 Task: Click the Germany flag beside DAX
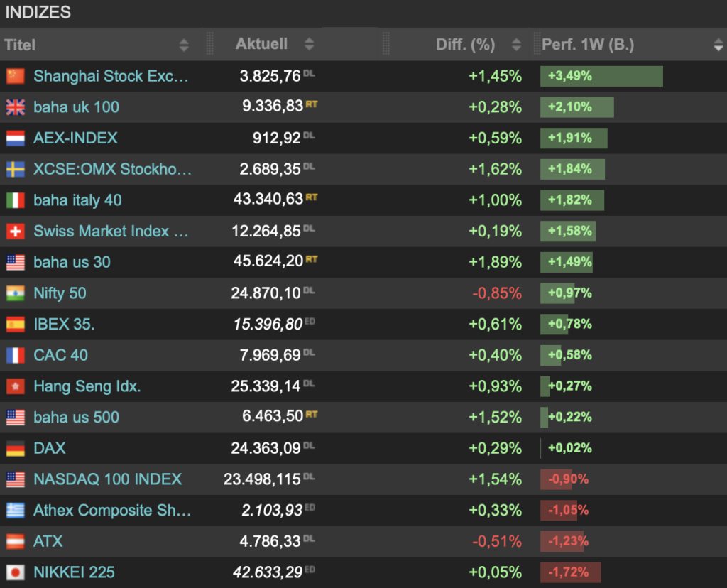(16, 448)
